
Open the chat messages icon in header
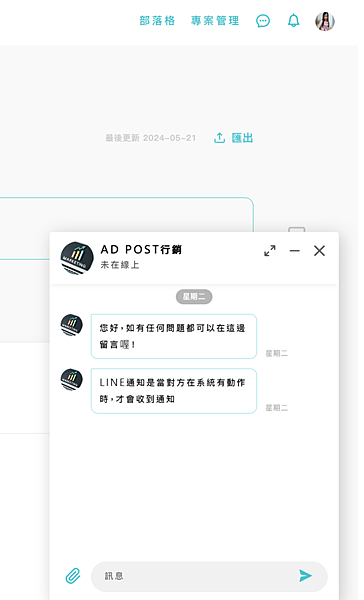tap(263, 21)
